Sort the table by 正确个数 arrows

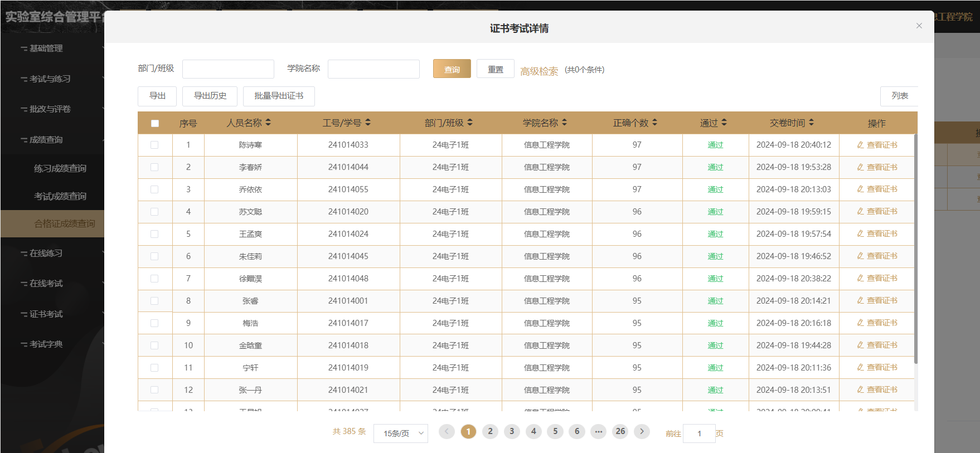(654, 123)
